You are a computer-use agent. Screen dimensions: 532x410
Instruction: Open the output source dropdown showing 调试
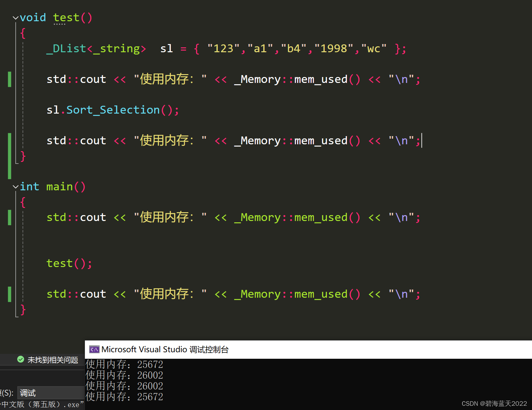pyautogui.click(x=50, y=393)
